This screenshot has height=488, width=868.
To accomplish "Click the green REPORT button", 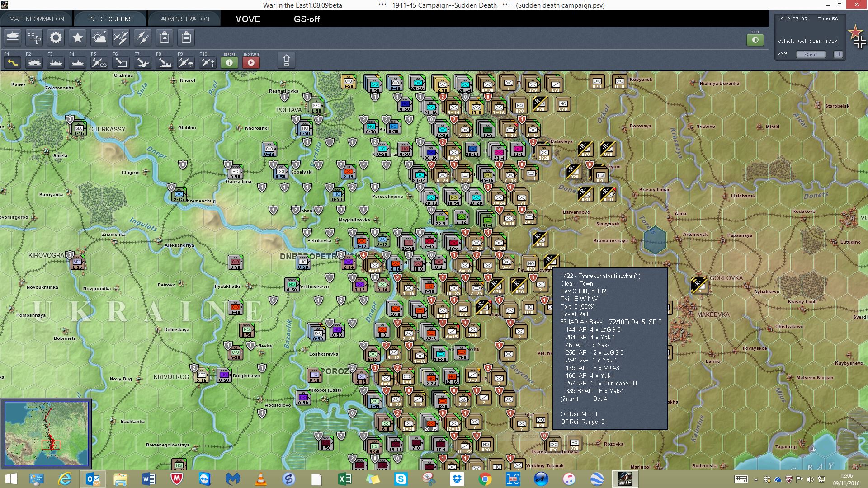I will tap(229, 62).
